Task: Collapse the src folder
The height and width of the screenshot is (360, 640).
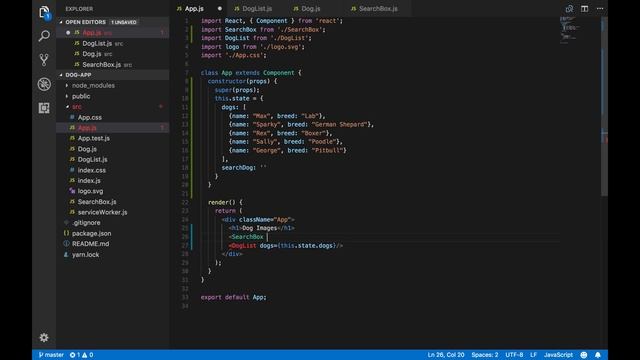Action: point(113,107)
